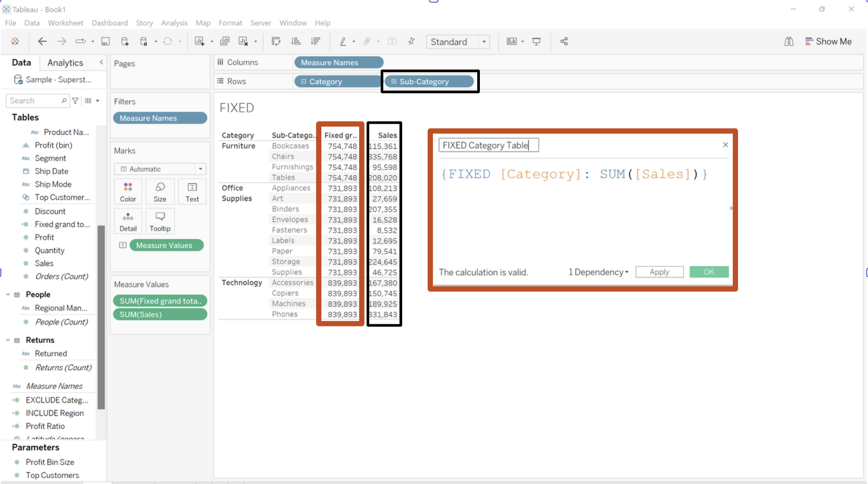Click Apply in the calculation editor
This screenshot has height=484, width=868.
pos(659,272)
